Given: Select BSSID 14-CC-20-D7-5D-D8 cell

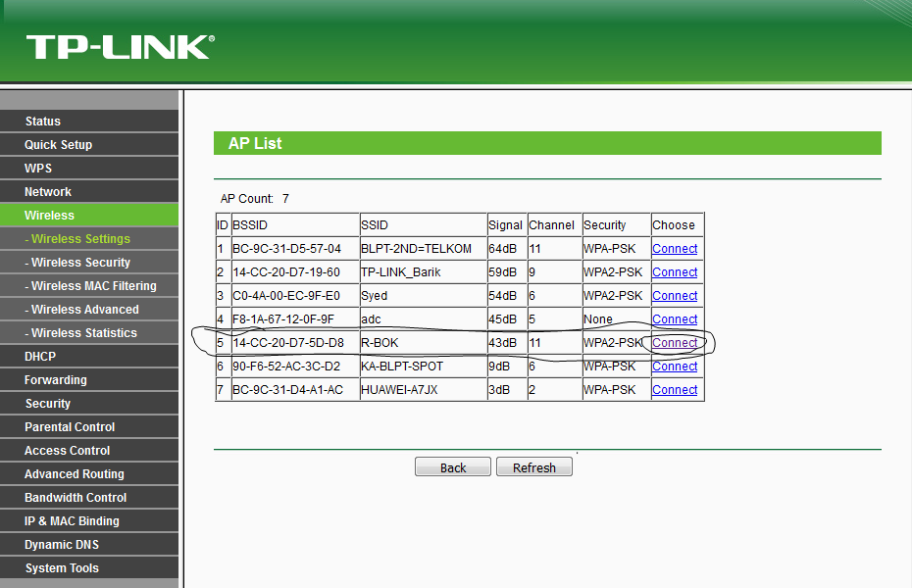Looking at the screenshot, I should tap(295, 343).
